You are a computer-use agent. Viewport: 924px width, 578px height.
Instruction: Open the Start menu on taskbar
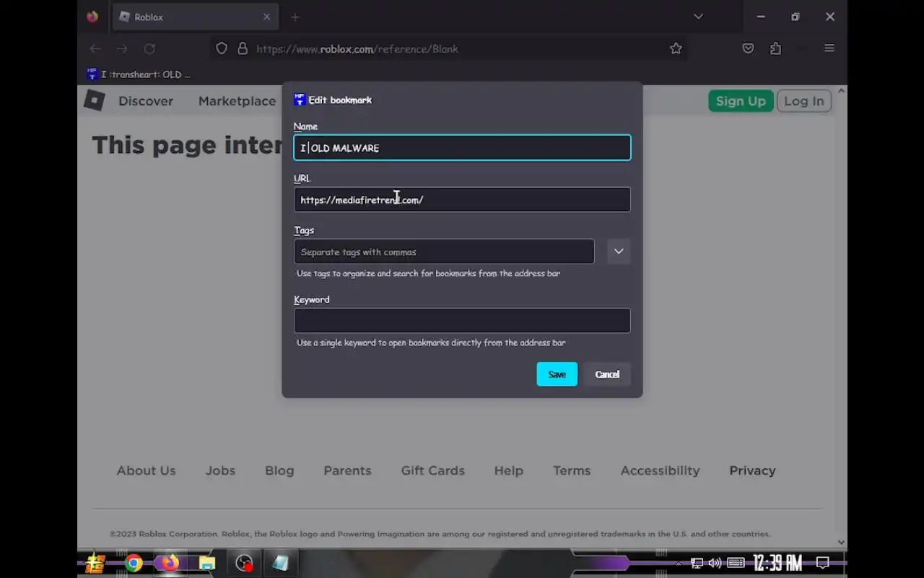coord(95,564)
